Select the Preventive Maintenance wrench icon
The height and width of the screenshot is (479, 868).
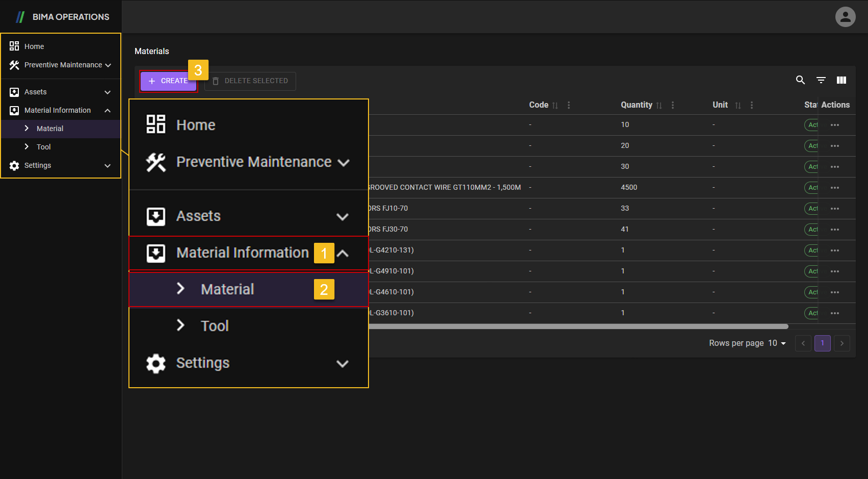point(14,65)
